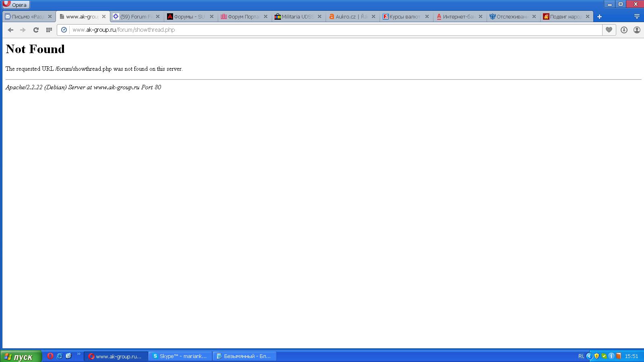This screenshot has width=644, height=362.
Task: Click the пуск Start button
Action: [21, 356]
